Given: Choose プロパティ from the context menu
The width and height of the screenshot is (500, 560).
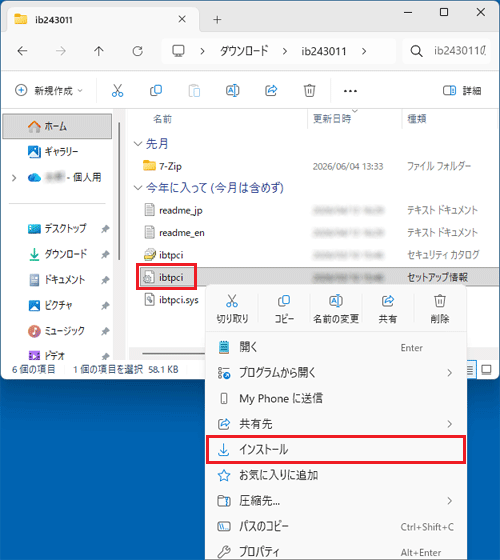Looking at the screenshot, I should click(336, 552).
